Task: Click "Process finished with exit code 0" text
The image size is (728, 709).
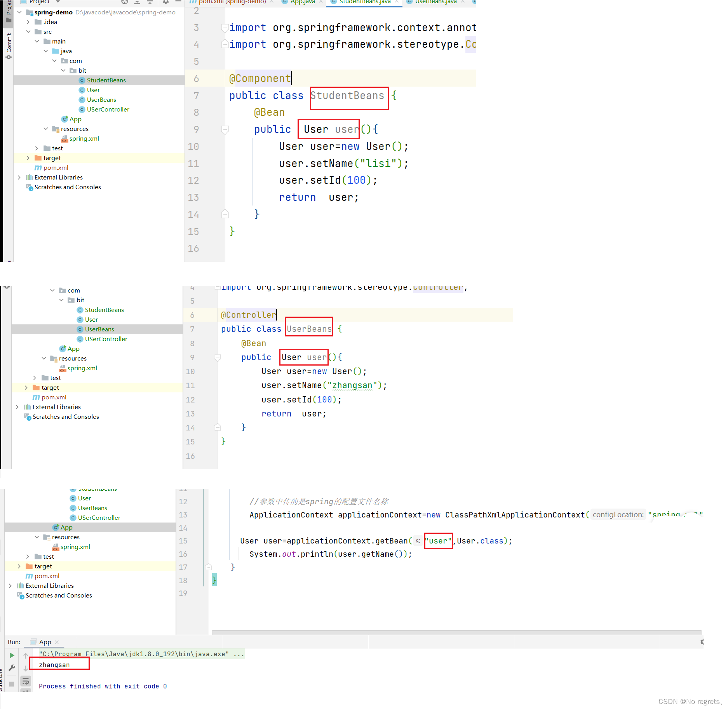Action: [103, 686]
